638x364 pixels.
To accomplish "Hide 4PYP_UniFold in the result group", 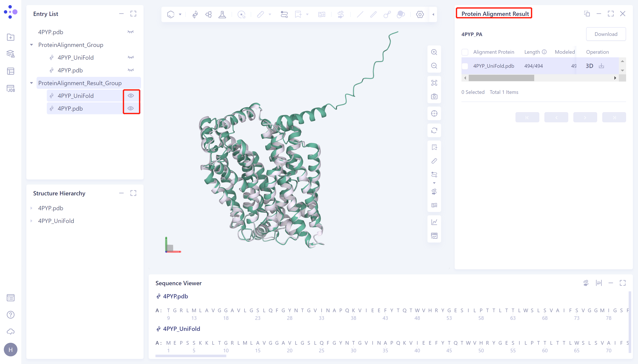I will pyautogui.click(x=131, y=96).
